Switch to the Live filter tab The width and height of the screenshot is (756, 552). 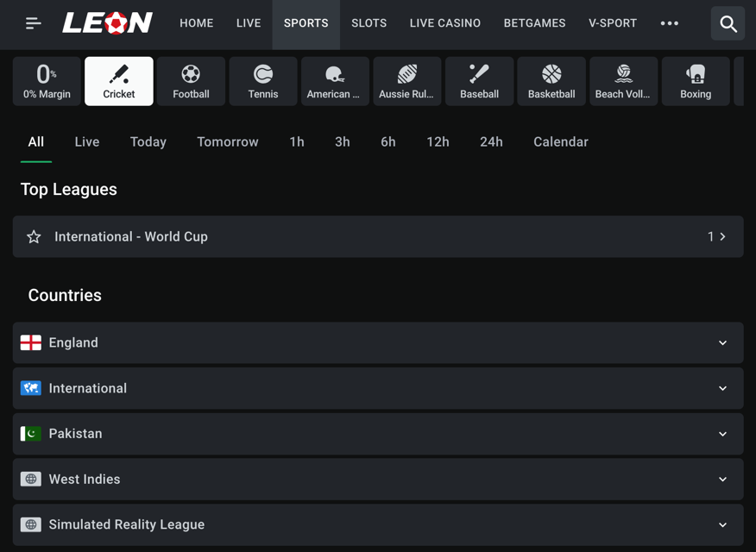pyautogui.click(x=87, y=141)
